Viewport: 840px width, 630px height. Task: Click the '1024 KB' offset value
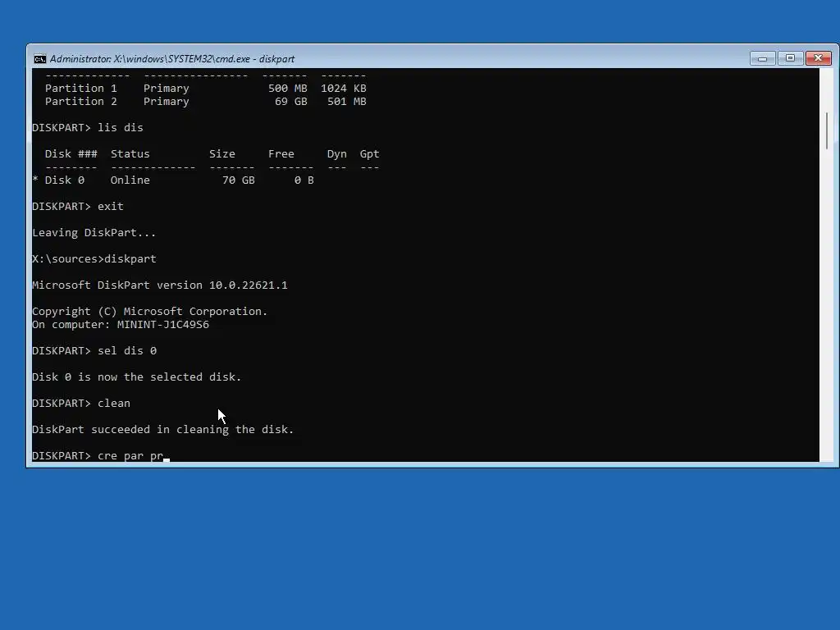pyautogui.click(x=344, y=88)
